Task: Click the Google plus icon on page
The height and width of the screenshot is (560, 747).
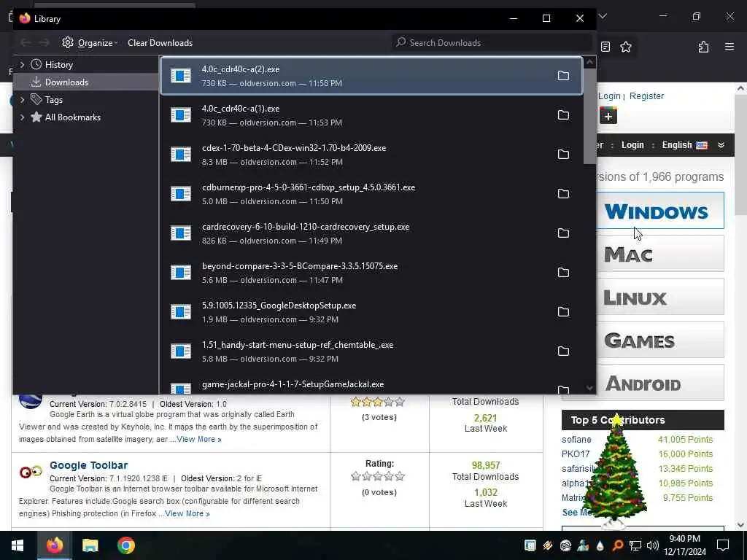Action: point(608,116)
